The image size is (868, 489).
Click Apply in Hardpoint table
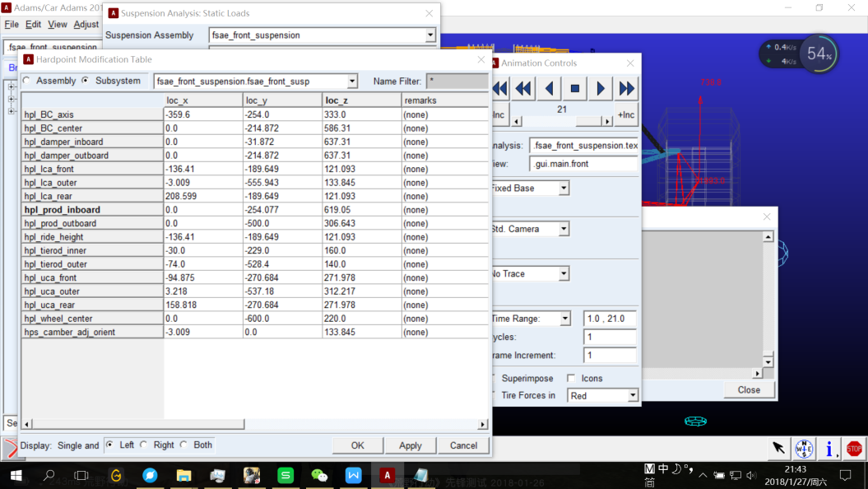click(x=411, y=445)
